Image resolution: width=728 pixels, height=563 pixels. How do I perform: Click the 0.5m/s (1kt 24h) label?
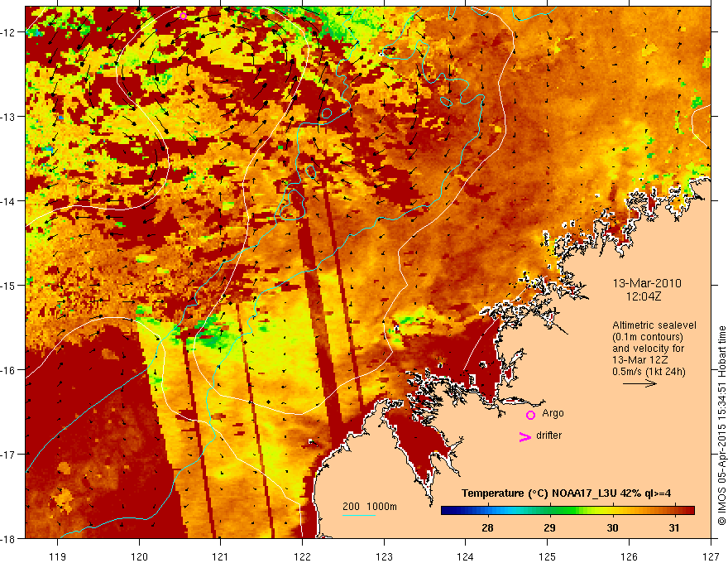pyautogui.click(x=649, y=372)
